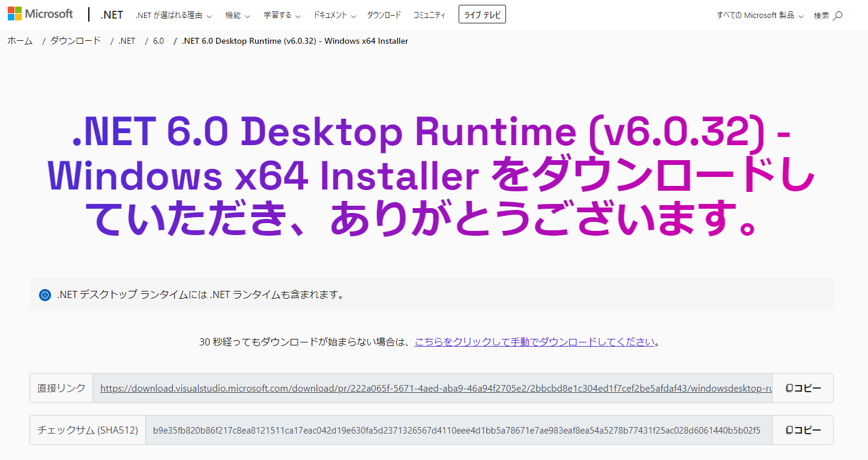Expand the ".NET が選ばれる理由" menu
The width and height of the screenshot is (868, 460).
tap(173, 16)
